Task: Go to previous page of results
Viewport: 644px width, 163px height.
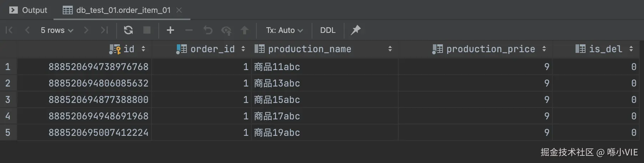Action: 27,30
